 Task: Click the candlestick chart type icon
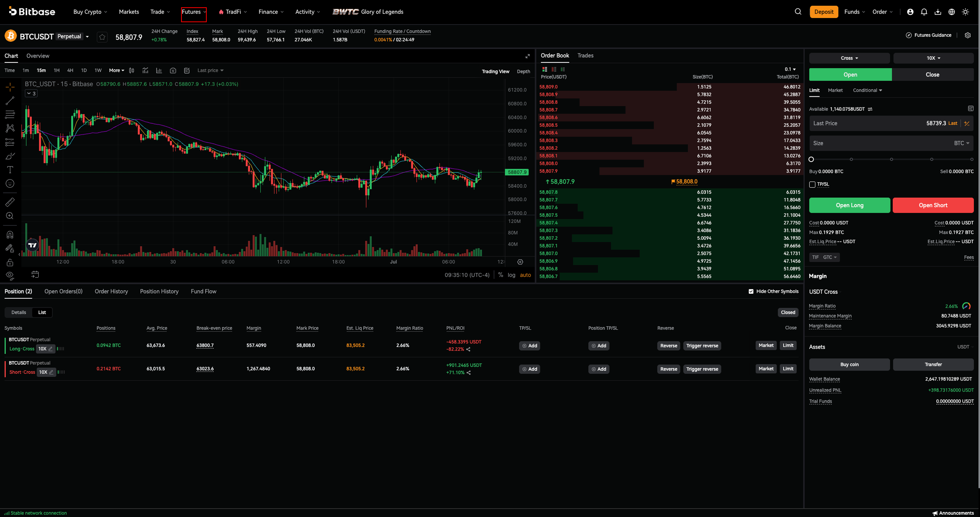pos(132,70)
